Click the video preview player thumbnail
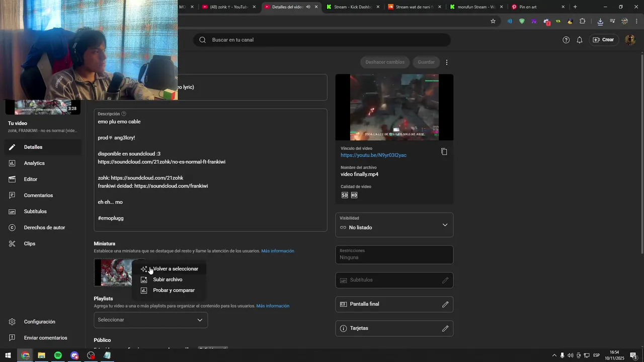Image resolution: width=644 pixels, height=362 pixels. tap(394, 108)
